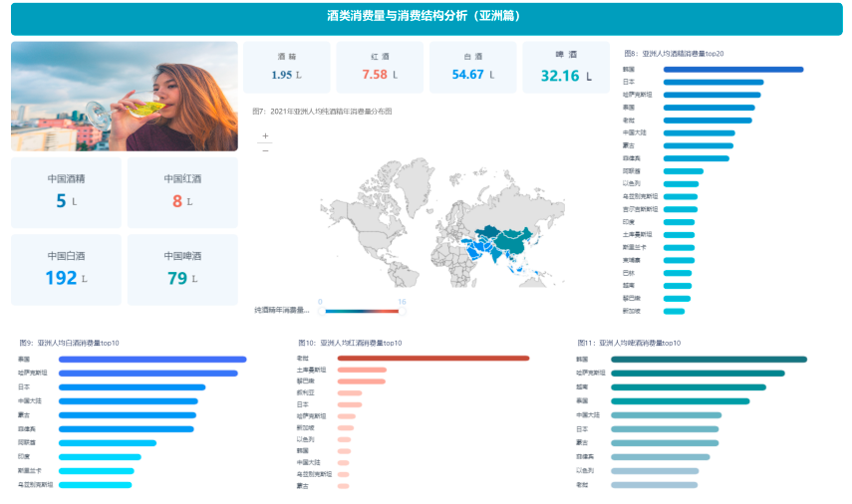Click the 1.95 L alcohol KPI card

pyautogui.click(x=287, y=67)
